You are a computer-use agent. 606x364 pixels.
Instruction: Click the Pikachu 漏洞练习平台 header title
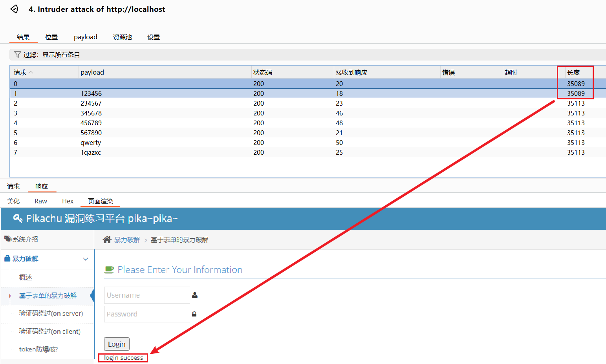click(102, 218)
